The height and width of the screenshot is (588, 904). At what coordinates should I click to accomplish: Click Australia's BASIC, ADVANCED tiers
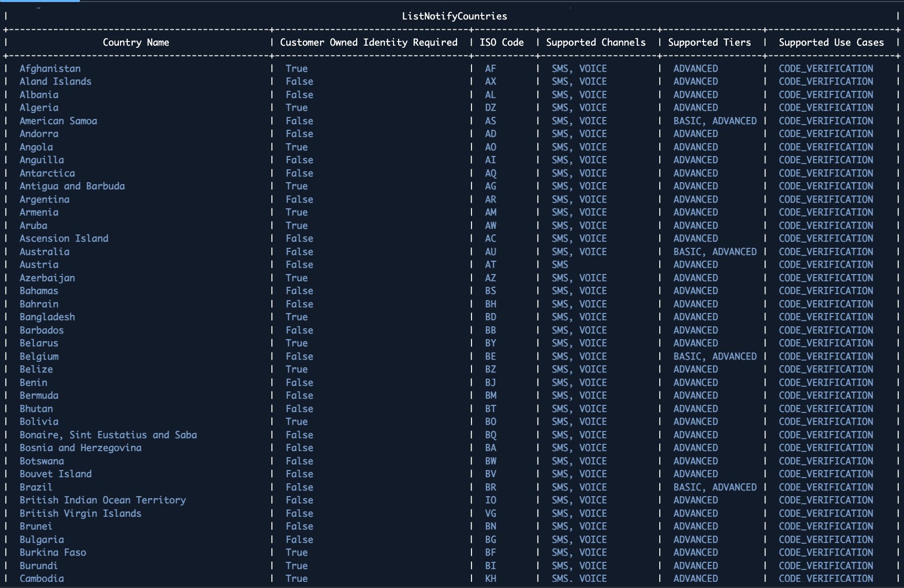715,251
